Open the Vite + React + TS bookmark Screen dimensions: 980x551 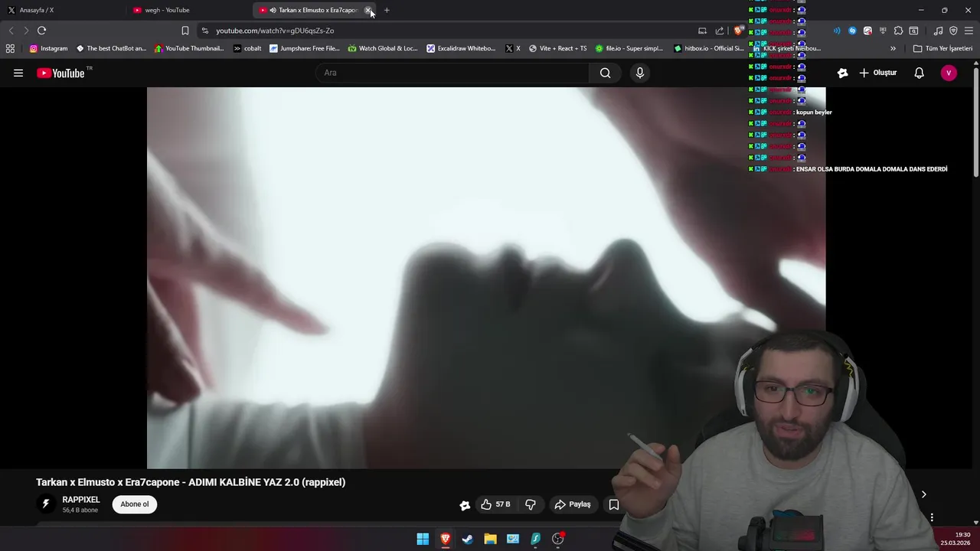point(557,48)
